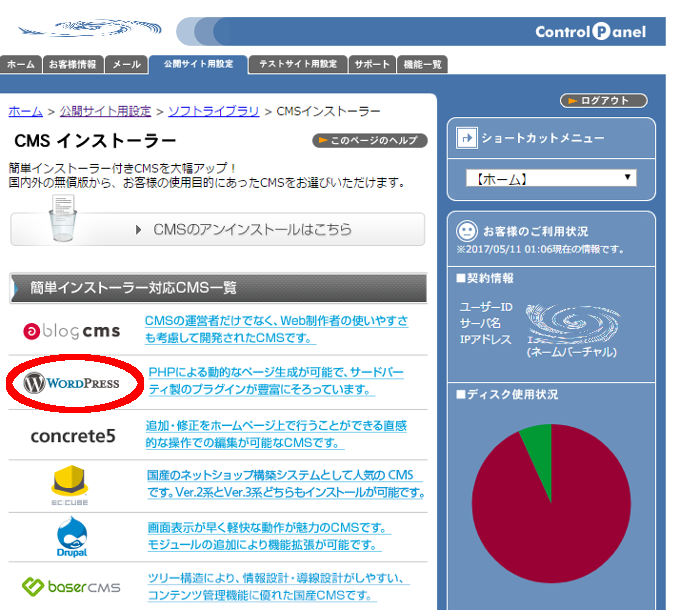Viewport: 700px width, 610px height.
Task: Open the concrete5 description link
Action: 276,434
